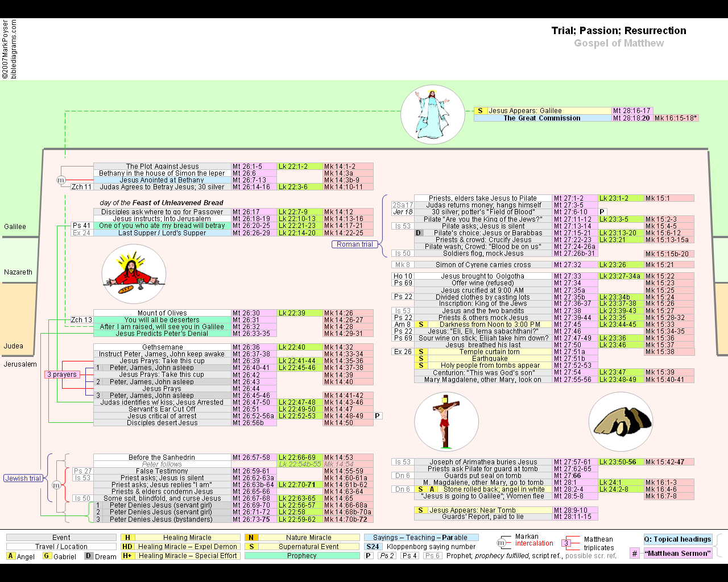Screen dimensions: 728x582
Task: Click the 'D' marker beside Pilate's choice
Action: [419, 232]
